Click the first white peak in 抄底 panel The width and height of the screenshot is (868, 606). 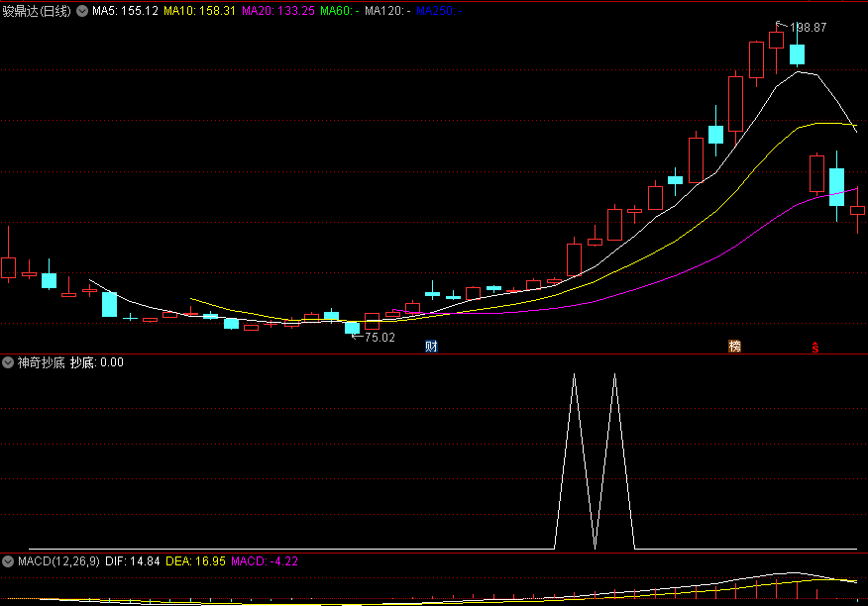coord(574,376)
